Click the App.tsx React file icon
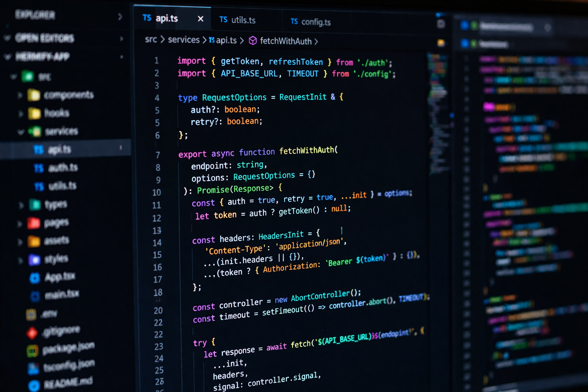The width and height of the screenshot is (588, 392). 35,278
